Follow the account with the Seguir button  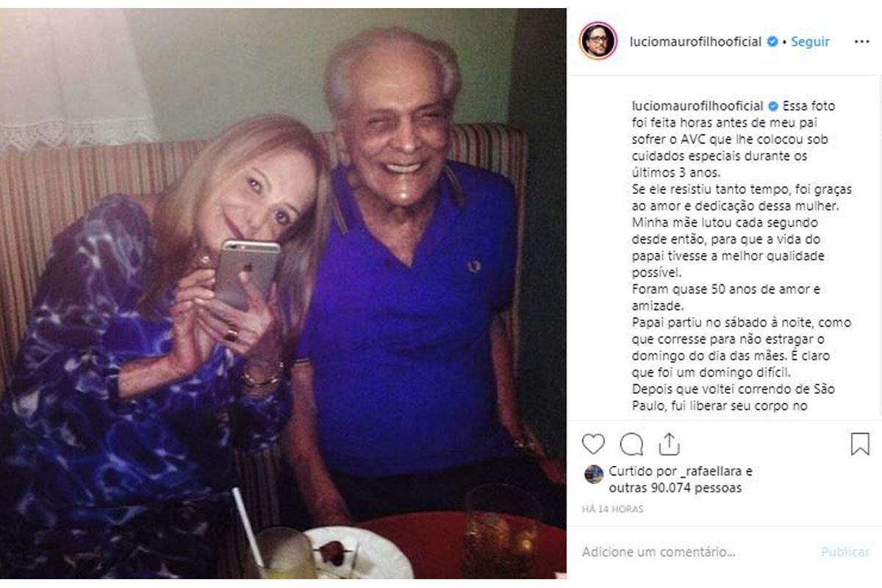click(810, 42)
